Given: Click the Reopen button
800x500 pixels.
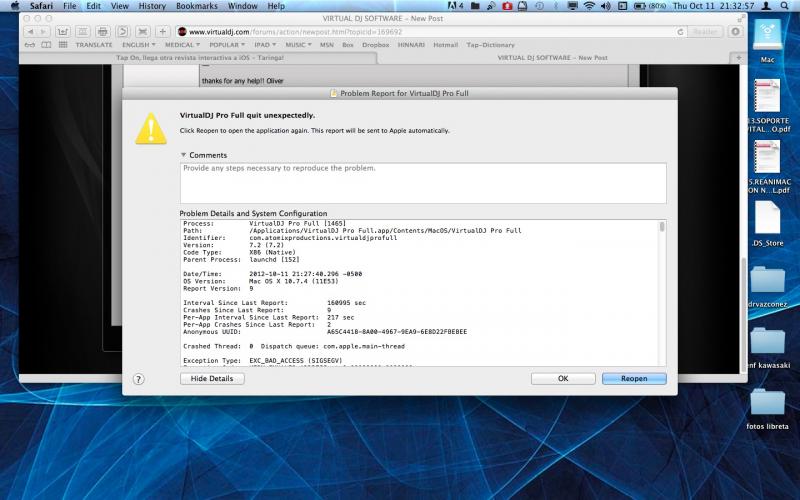Looking at the screenshot, I should click(634, 379).
